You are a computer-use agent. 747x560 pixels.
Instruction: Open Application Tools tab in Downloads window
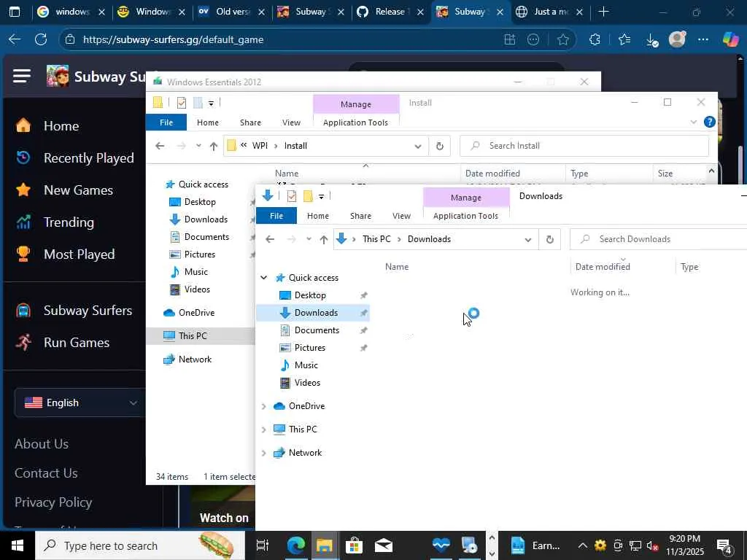[x=465, y=216]
